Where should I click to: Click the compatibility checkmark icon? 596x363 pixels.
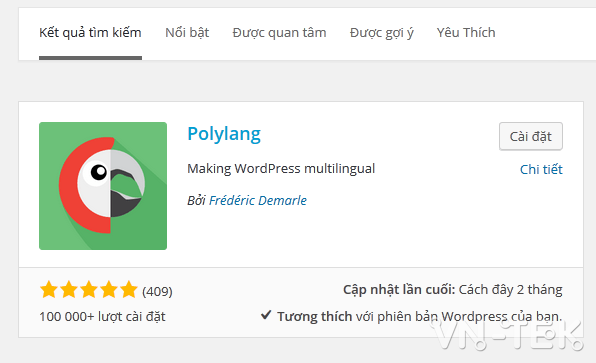266,314
